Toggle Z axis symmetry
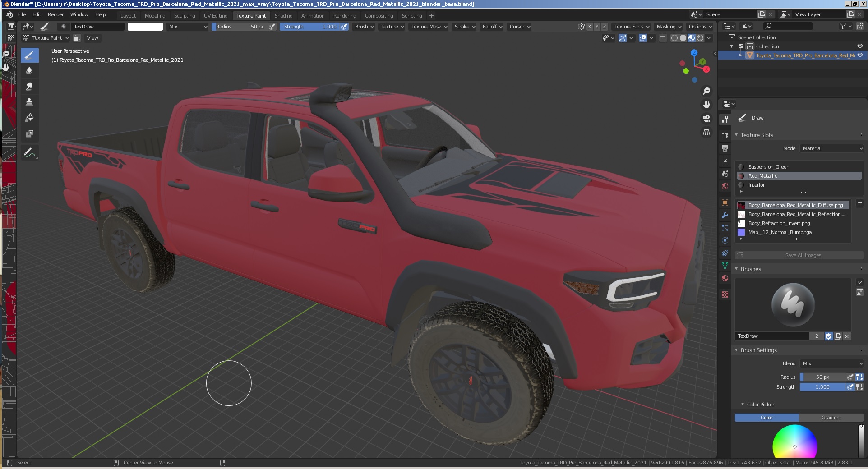The height and width of the screenshot is (469, 868). pyautogui.click(x=605, y=27)
